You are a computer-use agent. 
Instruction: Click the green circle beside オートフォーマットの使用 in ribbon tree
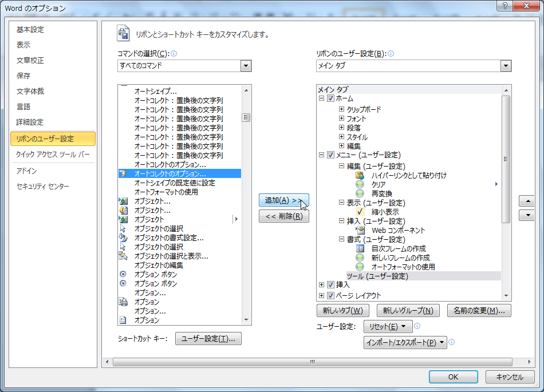point(360,267)
